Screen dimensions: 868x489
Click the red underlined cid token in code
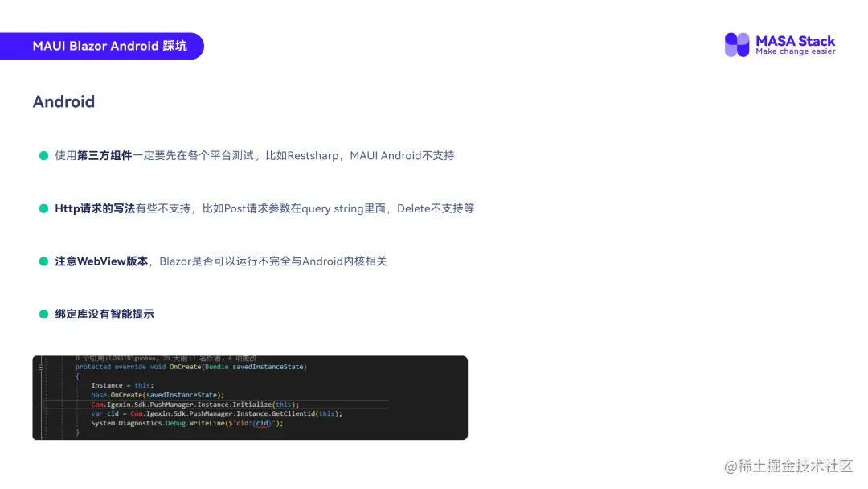(261, 425)
